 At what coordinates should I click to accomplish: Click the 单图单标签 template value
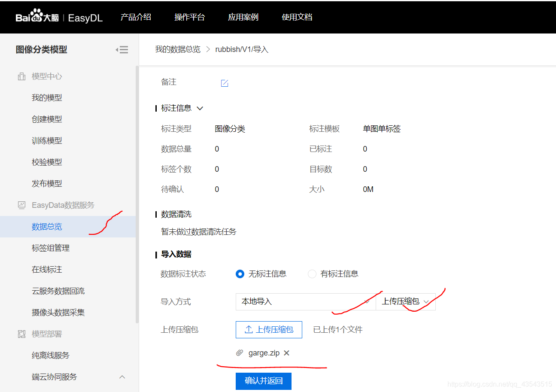(382, 128)
